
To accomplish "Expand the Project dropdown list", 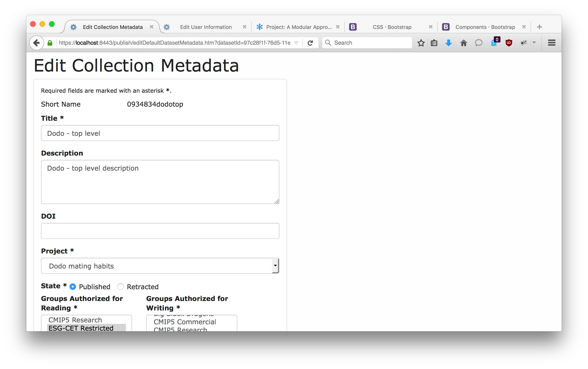I will coord(275,265).
